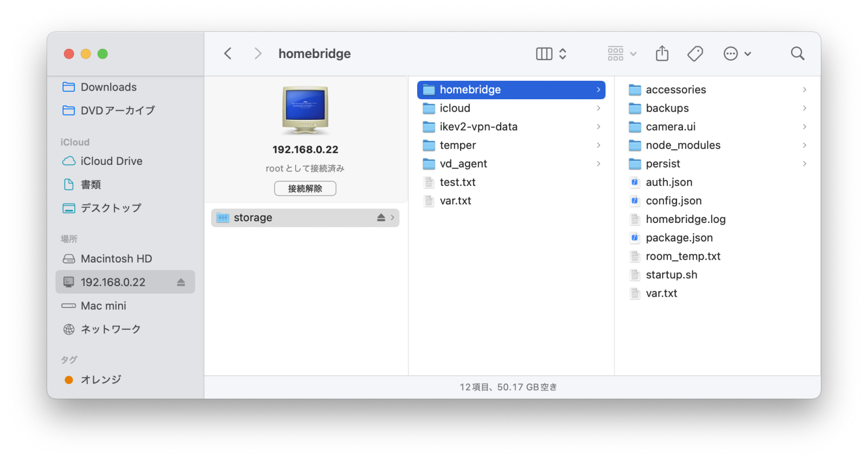Eject the storage volume
Image resolution: width=868 pixels, height=461 pixels.
pos(381,217)
